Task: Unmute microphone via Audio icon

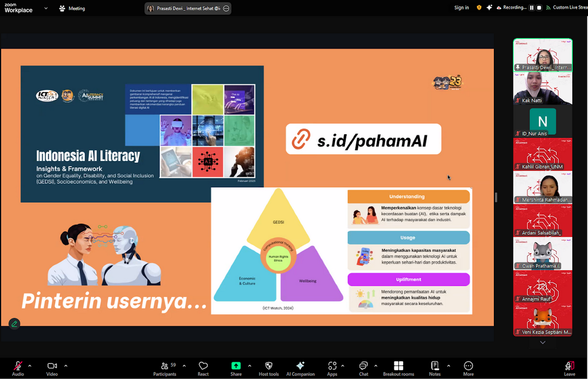Action: tap(17, 366)
